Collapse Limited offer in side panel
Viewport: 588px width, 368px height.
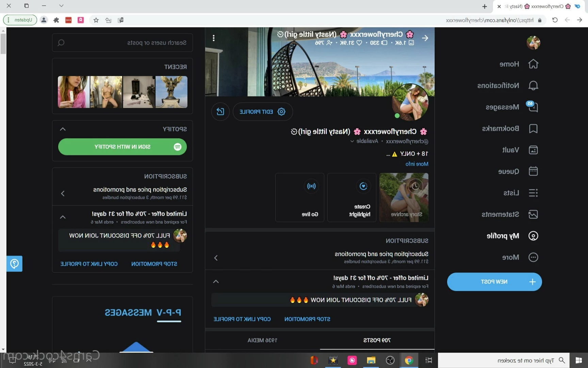tap(63, 217)
